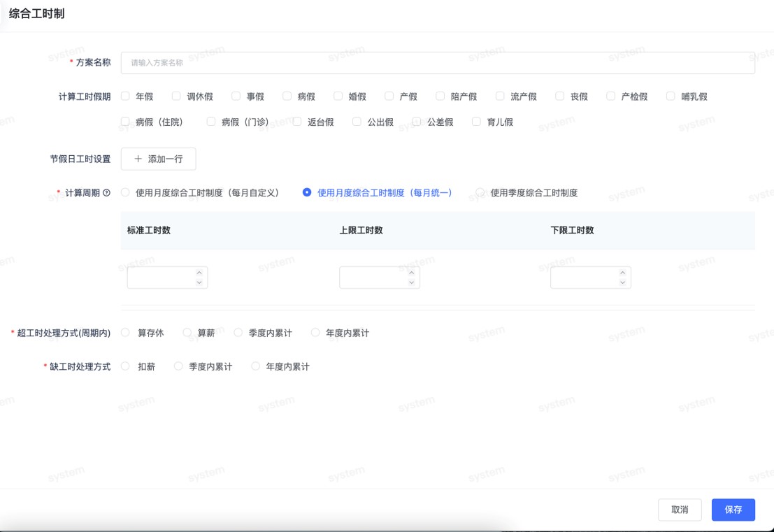This screenshot has height=532, width=774.
Task: Choose 扣薪 for missing hours handling
Action: (126, 366)
